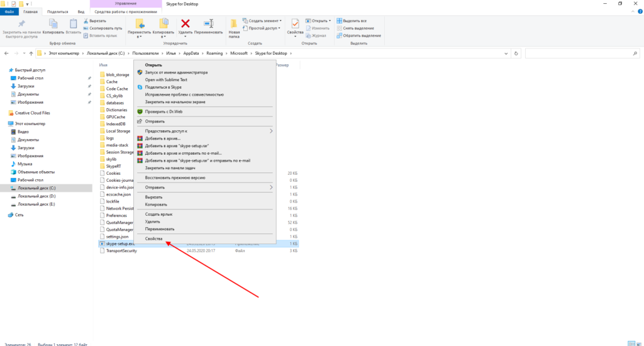Click Roaming in the breadcrumb path
Screen dimensions: 644x346
click(214, 53)
